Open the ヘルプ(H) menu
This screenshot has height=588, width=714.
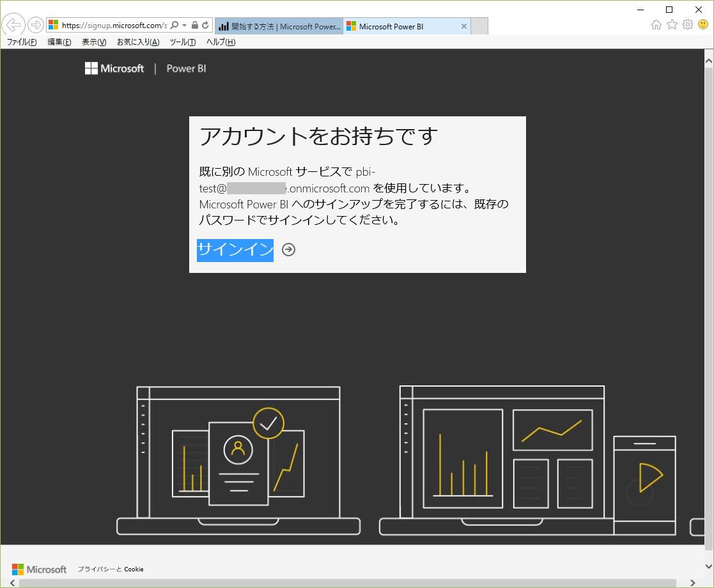[x=221, y=42]
